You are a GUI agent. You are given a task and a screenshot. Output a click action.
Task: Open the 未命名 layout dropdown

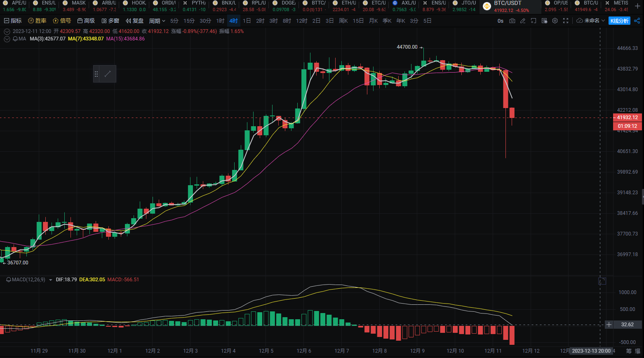click(591, 21)
